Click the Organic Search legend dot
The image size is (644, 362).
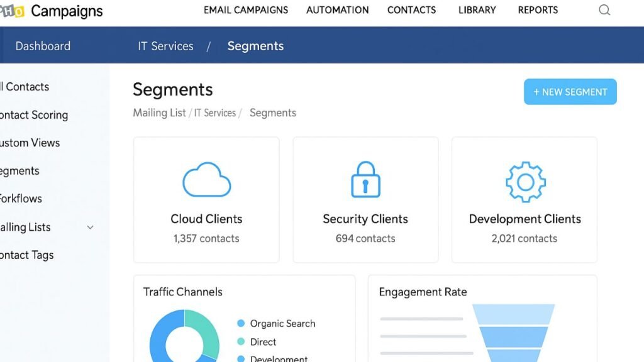click(241, 324)
